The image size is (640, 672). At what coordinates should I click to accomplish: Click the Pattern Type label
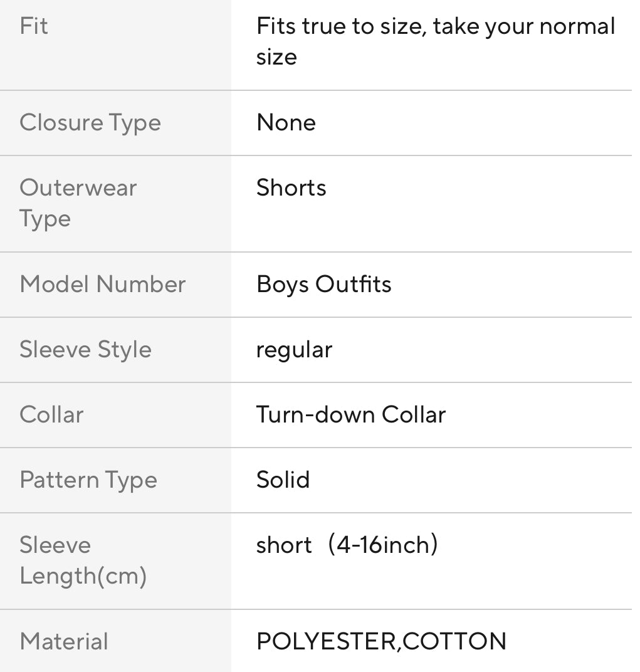(x=88, y=480)
